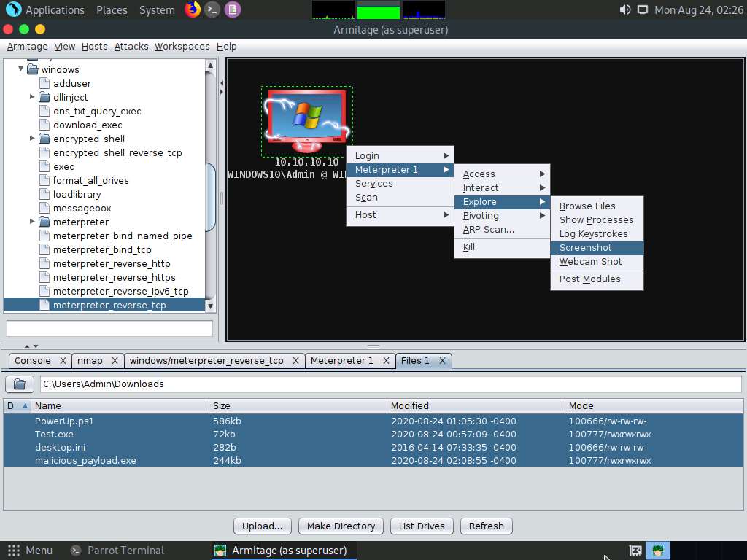Click the dllinject folder icon
Screen dimensions: 747x560
click(x=44, y=97)
